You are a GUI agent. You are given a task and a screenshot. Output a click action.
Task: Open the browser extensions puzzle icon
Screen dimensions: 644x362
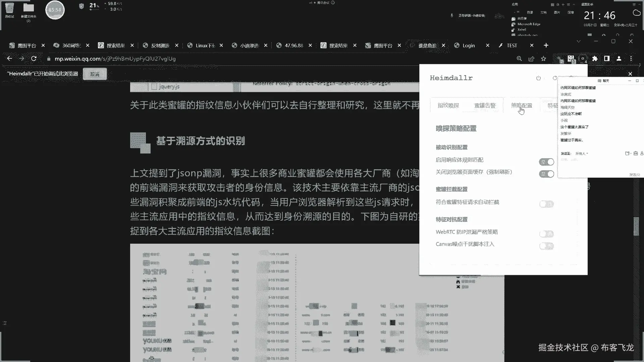click(595, 59)
